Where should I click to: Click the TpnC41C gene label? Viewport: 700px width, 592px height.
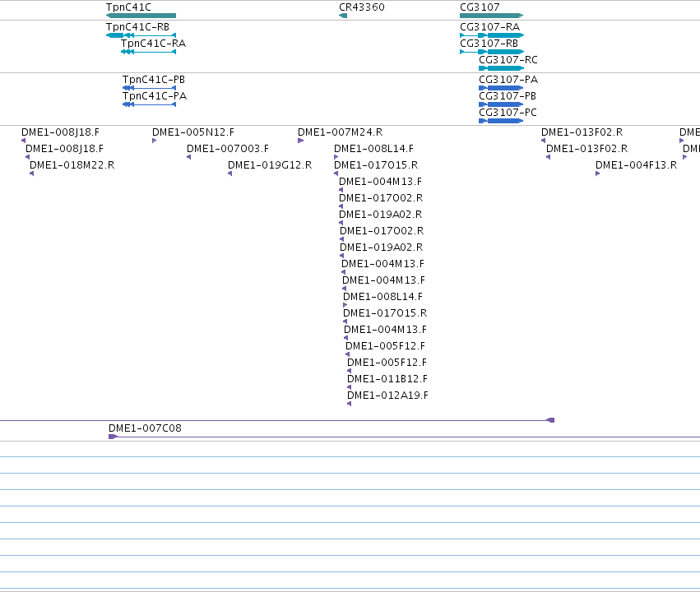coord(128,7)
